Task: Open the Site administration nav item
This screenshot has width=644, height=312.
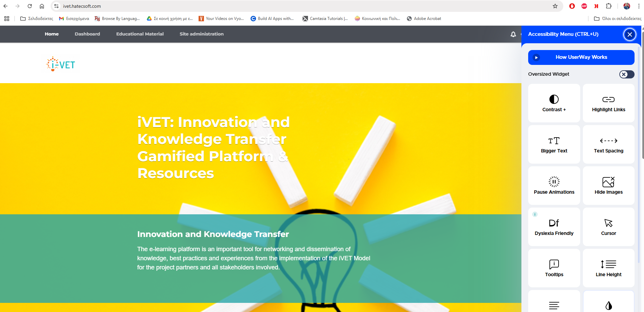Action: pyautogui.click(x=202, y=34)
